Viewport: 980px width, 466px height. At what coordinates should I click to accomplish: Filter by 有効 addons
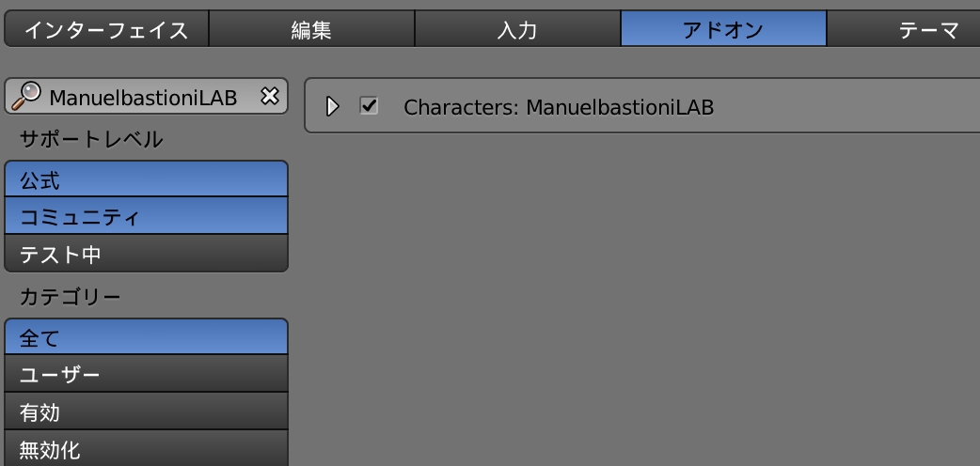[x=147, y=411]
